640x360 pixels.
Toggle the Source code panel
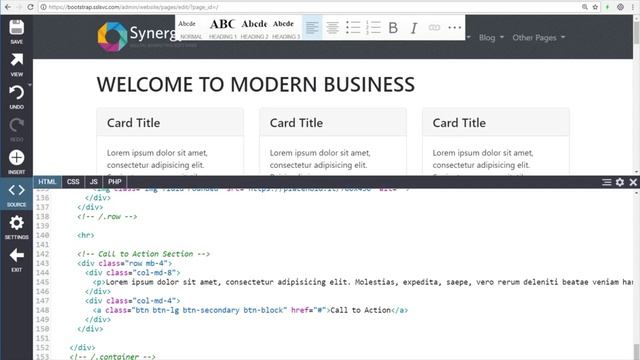(x=16, y=195)
